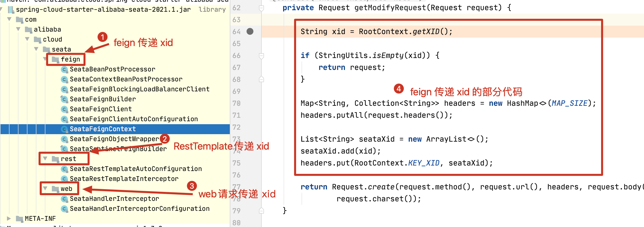The image size is (644, 227).
Task: Click class icon of SeataHandlerInterceptorConfiguration
Action: tap(65, 209)
